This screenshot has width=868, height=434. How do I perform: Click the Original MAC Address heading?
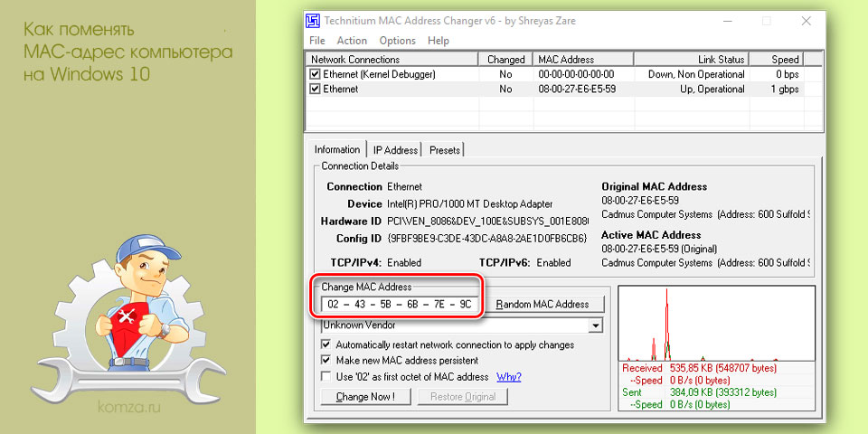pyautogui.click(x=655, y=187)
